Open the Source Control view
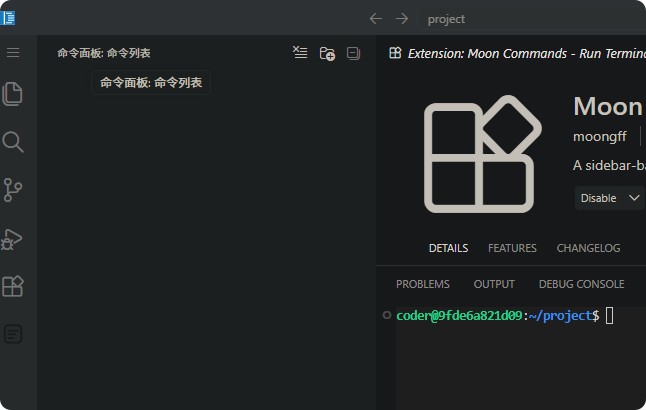Screen dimensions: 646x410 pyautogui.click(x=13, y=190)
